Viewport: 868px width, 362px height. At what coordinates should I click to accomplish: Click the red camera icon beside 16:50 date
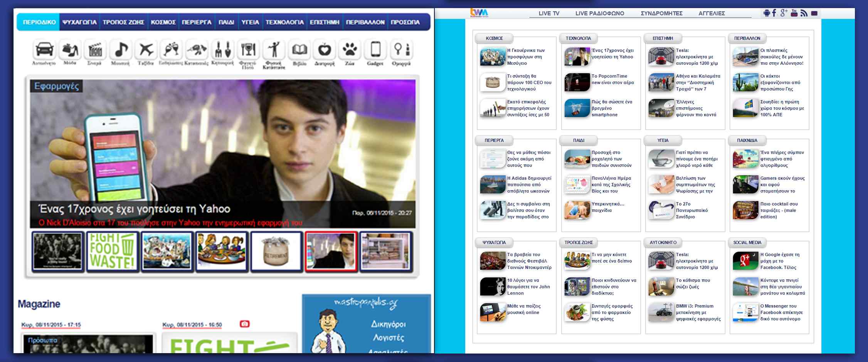(244, 324)
